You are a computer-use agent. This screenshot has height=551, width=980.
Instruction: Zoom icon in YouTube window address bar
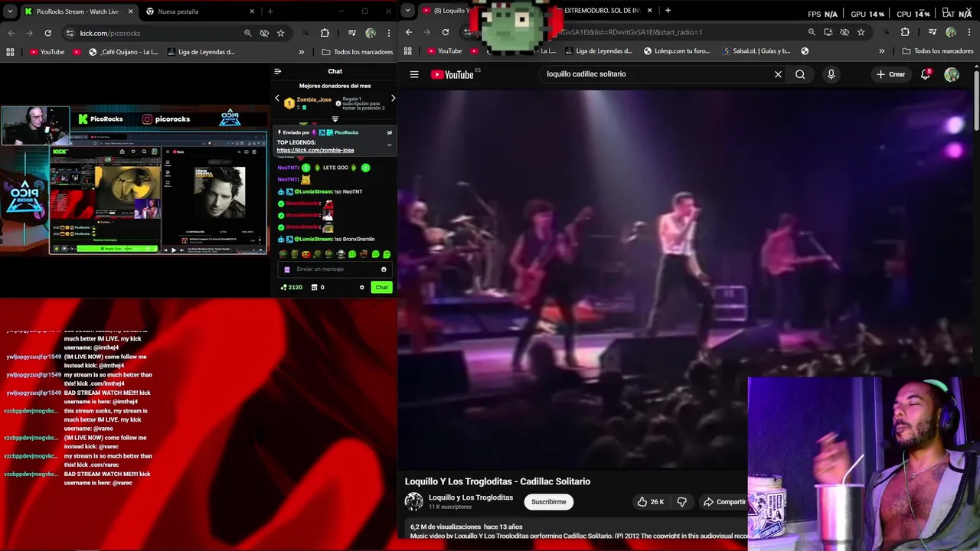pos(812,32)
